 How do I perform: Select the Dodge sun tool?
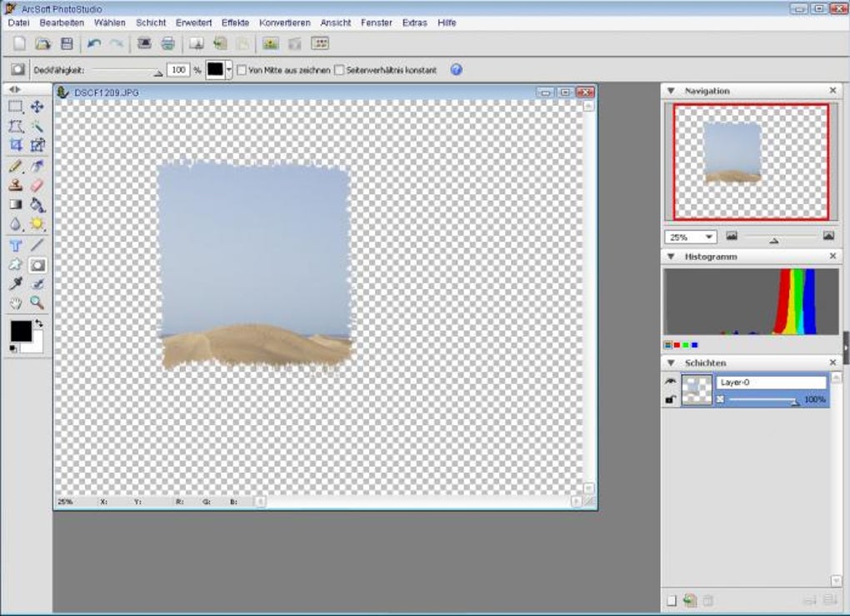[x=37, y=224]
